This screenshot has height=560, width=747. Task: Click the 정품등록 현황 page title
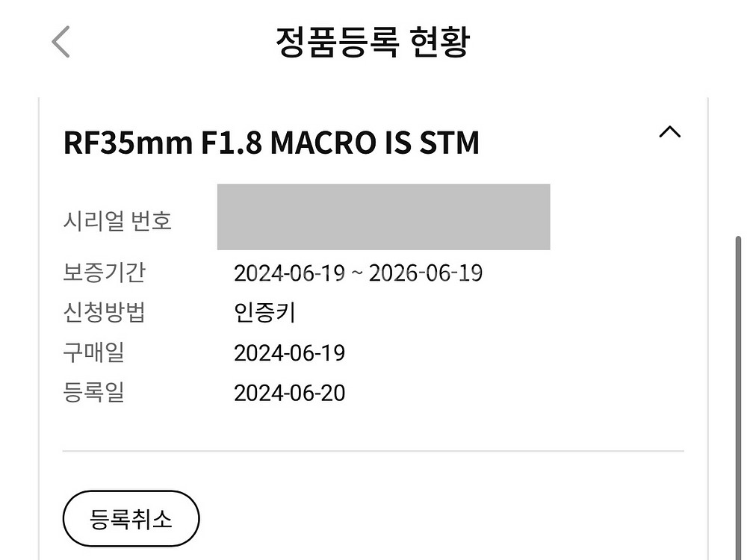tap(373, 42)
